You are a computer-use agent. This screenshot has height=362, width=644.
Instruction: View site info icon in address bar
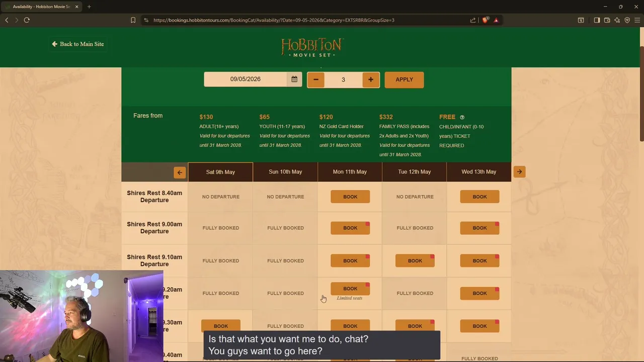click(146, 20)
